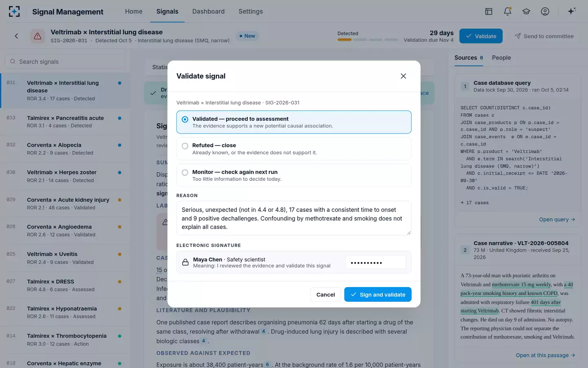The height and width of the screenshot is (368, 588).
Task: Click the Detected validation progress bar
Action: click(x=367, y=40)
